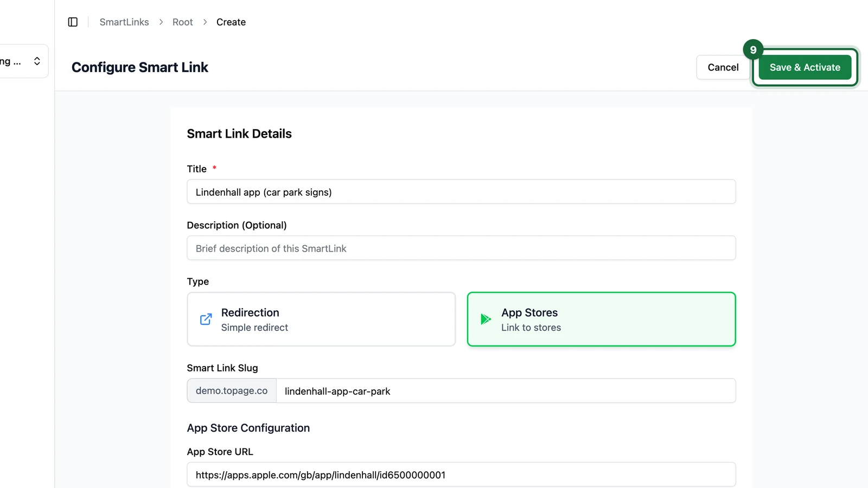Click Save & Activate button
Image resolution: width=868 pixels, height=488 pixels.
[805, 67]
